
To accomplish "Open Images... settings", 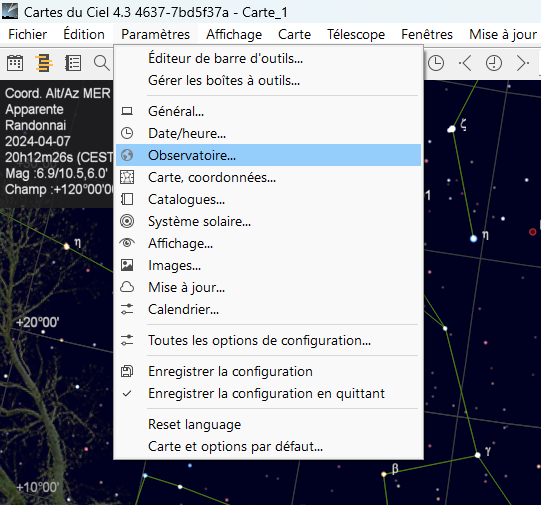I will coord(268,265).
